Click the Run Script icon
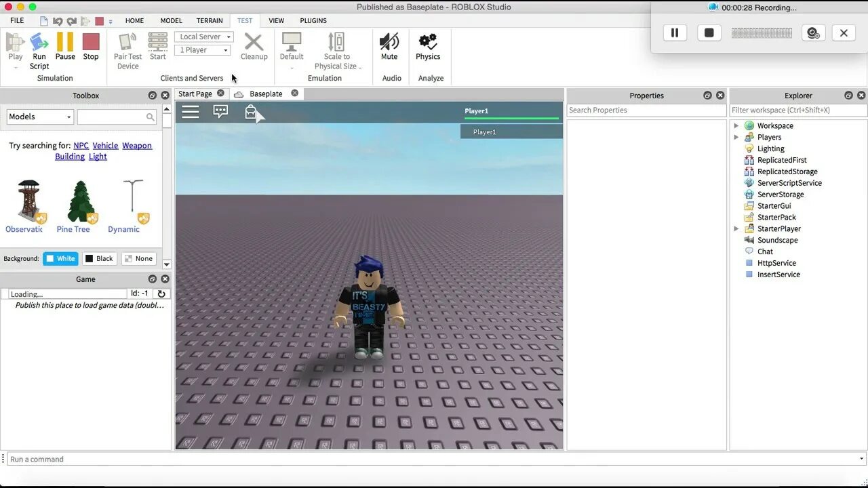 (x=39, y=42)
